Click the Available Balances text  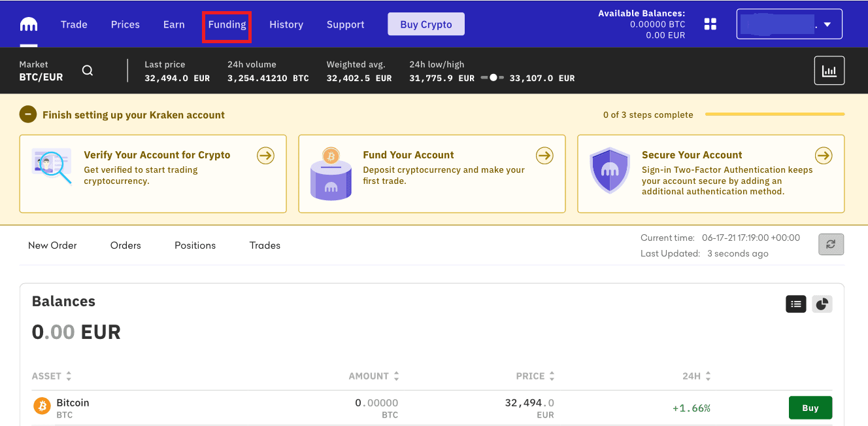pyautogui.click(x=642, y=13)
